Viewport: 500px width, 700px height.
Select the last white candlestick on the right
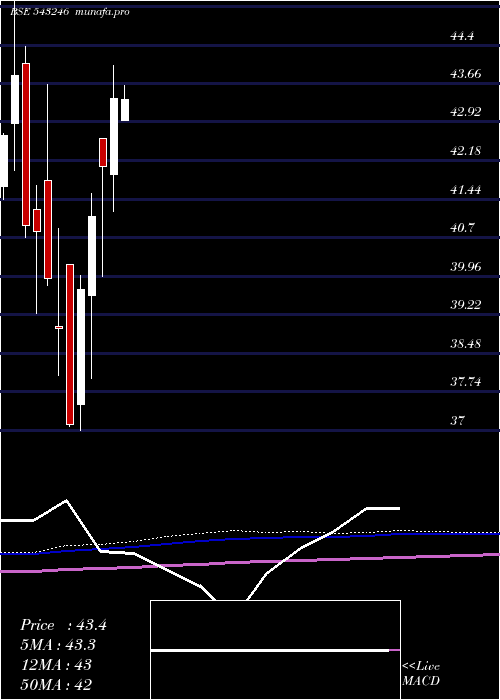pos(125,110)
